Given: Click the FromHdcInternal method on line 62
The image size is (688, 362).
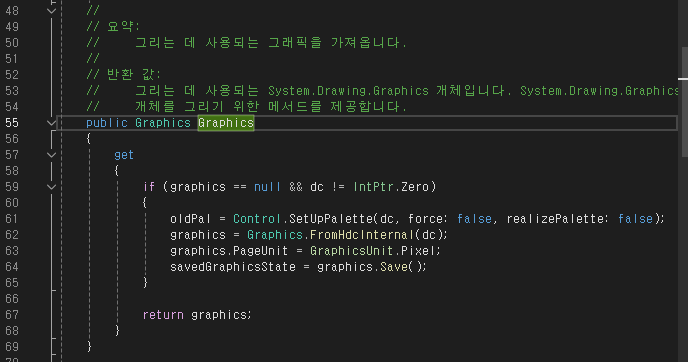Looking at the screenshot, I should (x=362, y=235).
